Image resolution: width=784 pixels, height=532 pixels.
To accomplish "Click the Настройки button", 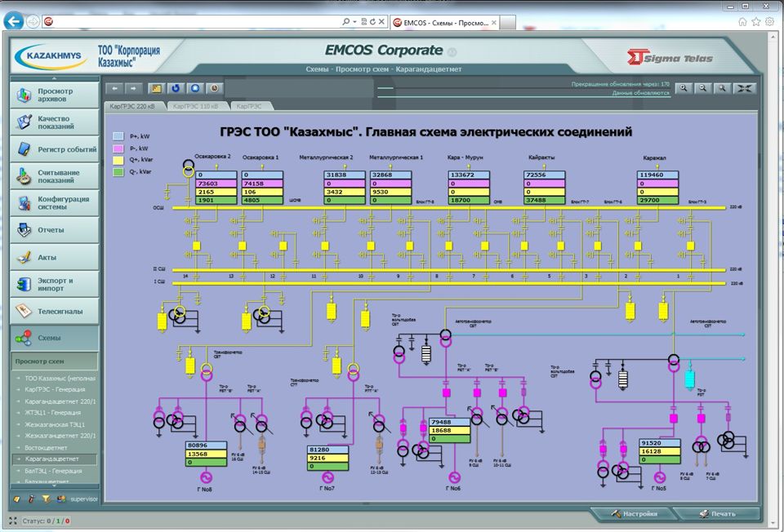I will coord(634,513).
